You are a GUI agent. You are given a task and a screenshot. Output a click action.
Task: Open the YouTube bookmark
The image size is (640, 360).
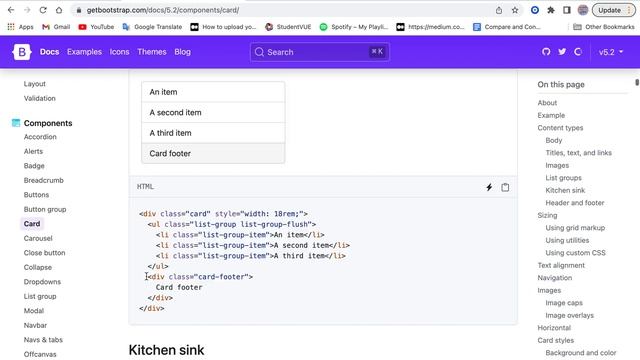(x=96, y=27)
